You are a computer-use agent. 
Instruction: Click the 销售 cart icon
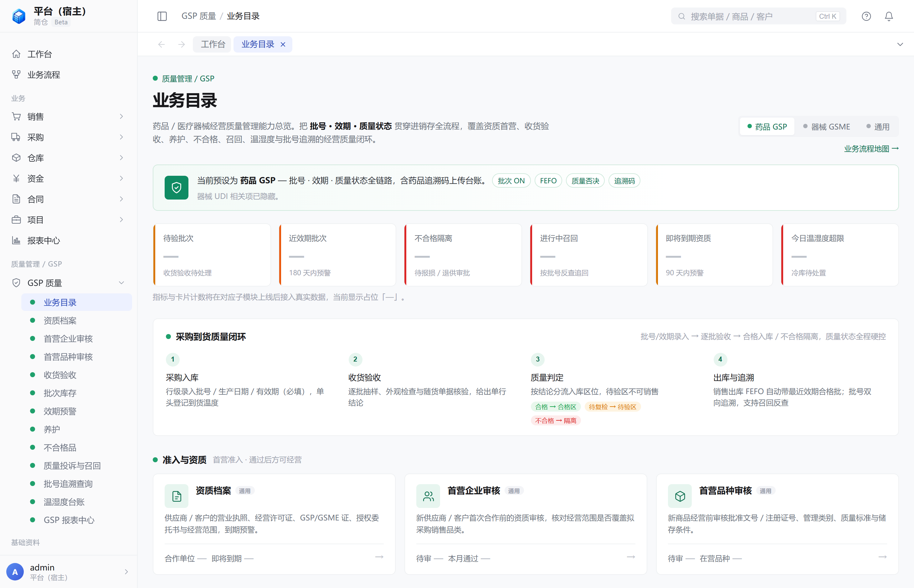coord(16,116)
